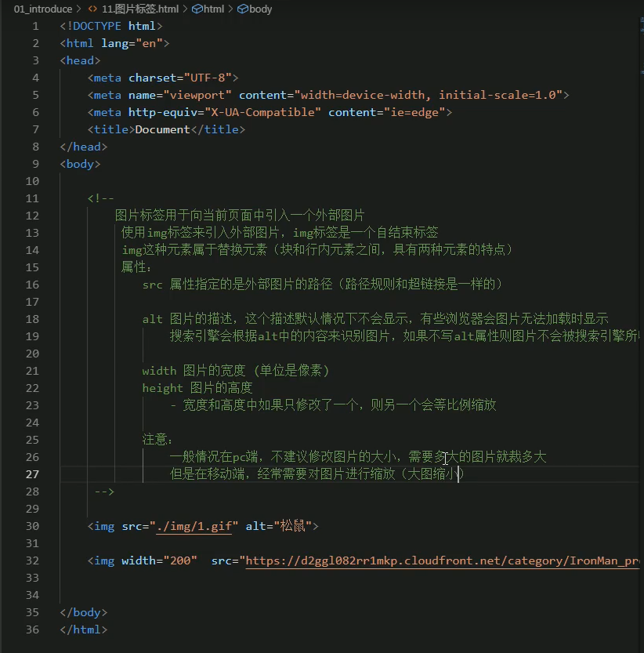Click the Document title text

[162, 129]
